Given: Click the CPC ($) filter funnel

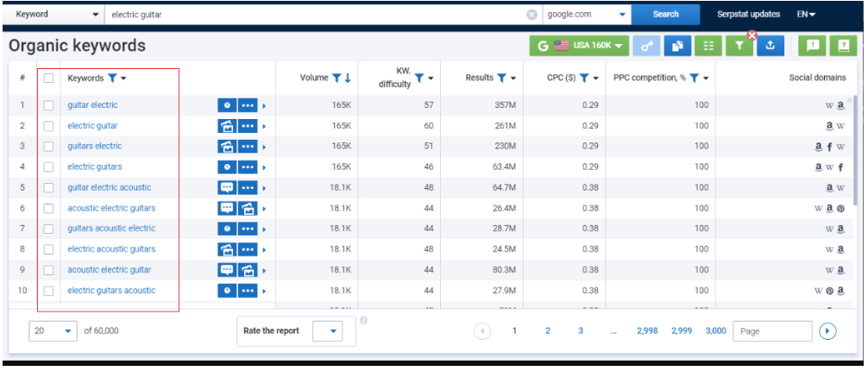Looking at the screenshot, I should click(x=584, y=78).
